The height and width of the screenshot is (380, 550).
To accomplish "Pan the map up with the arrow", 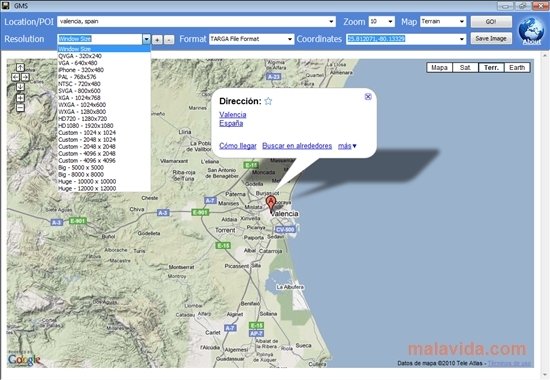I will 20,67.
